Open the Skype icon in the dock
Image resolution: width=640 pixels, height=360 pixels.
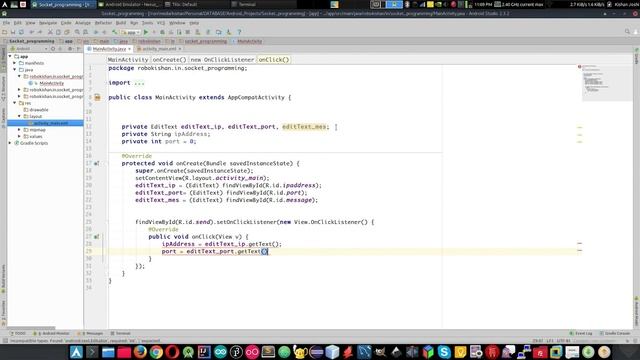click(444, 352)
